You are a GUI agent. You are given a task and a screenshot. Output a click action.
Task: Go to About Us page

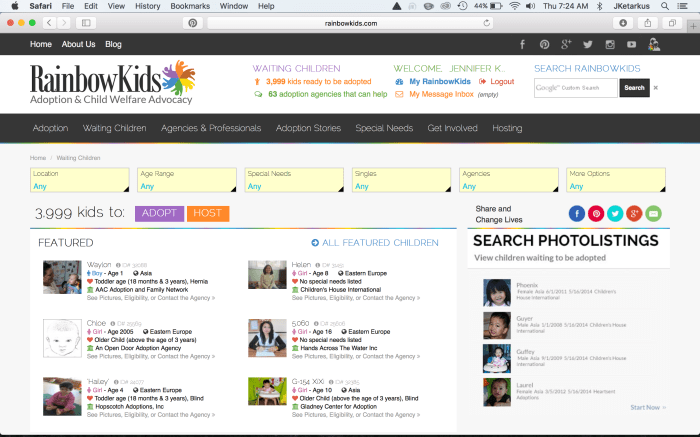pos(79,44)
